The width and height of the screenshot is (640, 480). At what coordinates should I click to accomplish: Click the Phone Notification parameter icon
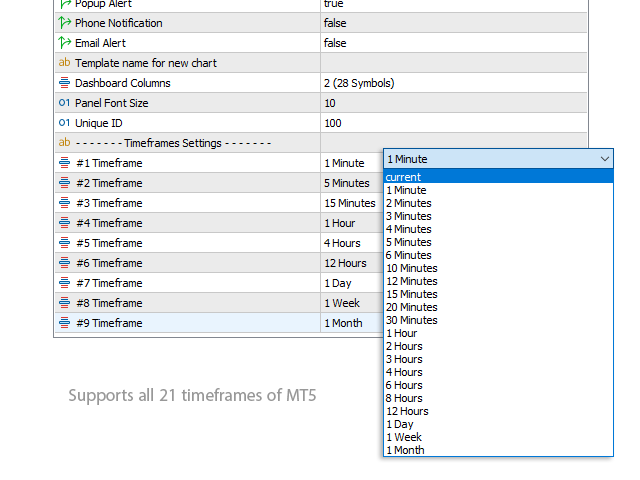click(64, 22)
